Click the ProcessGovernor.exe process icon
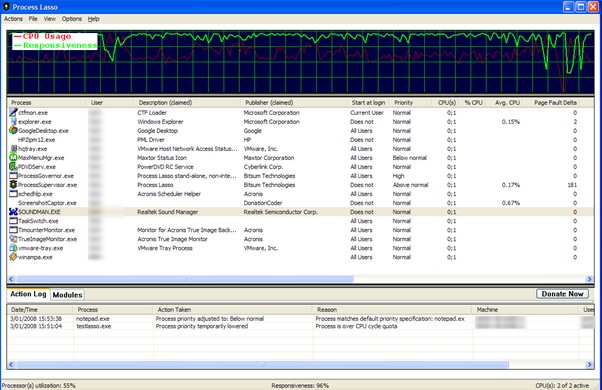 pos(13,175)
